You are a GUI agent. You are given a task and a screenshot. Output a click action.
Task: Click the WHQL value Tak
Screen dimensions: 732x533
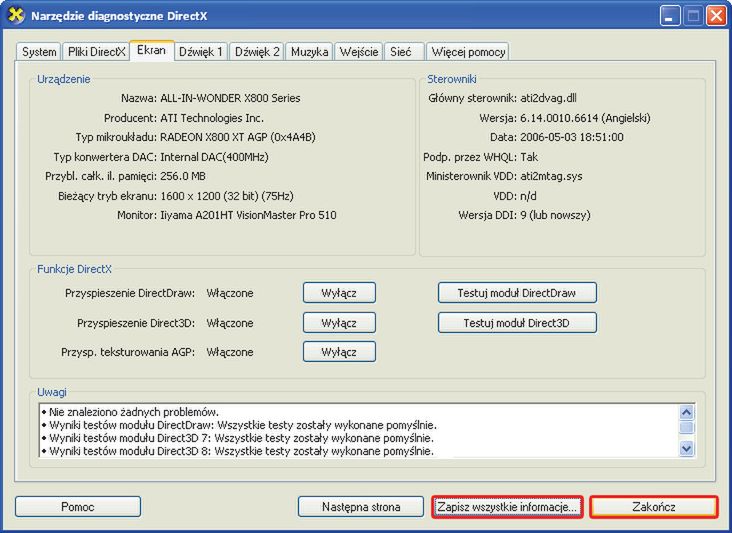[x=529, y=157]
